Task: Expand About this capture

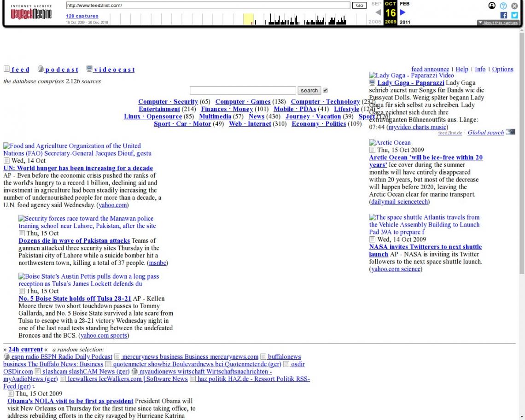Action: click(x=498, y=23)
